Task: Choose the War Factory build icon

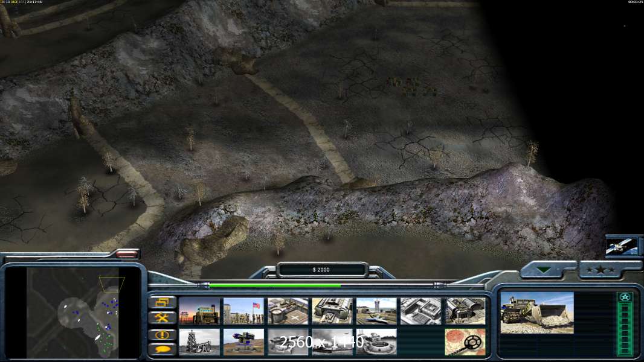Action: (332, 311)
